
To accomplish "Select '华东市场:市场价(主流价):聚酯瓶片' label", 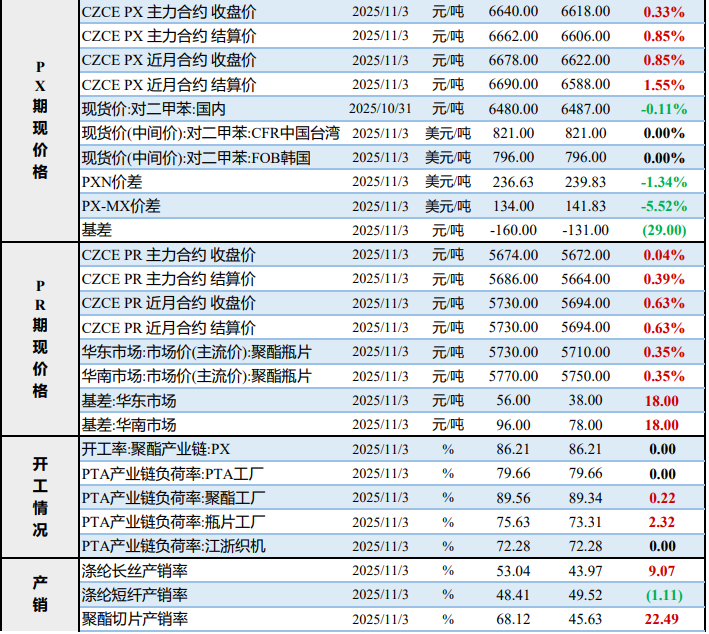I will 197,352.
